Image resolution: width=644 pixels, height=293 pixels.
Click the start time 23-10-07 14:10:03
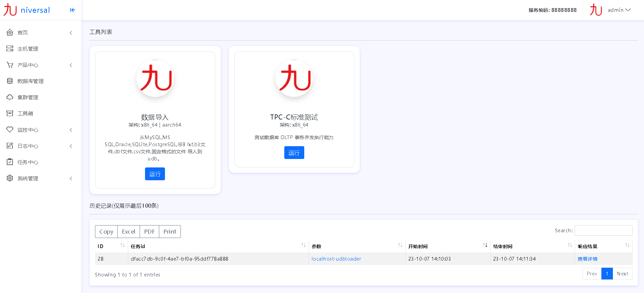pyautogui.click(x=429, y=259)
